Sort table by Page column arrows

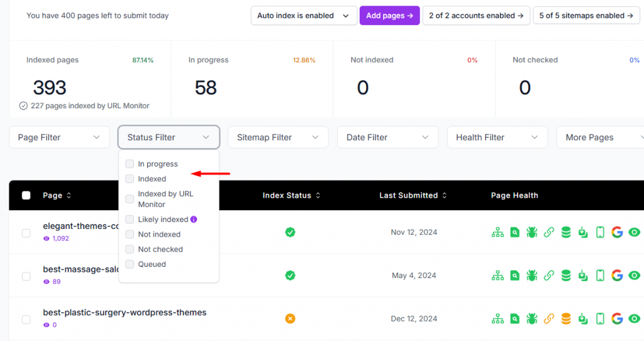[69, 196]
